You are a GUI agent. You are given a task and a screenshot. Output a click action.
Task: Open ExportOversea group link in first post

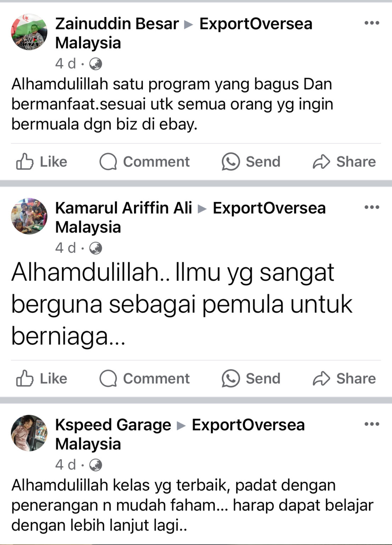point(184,33)
